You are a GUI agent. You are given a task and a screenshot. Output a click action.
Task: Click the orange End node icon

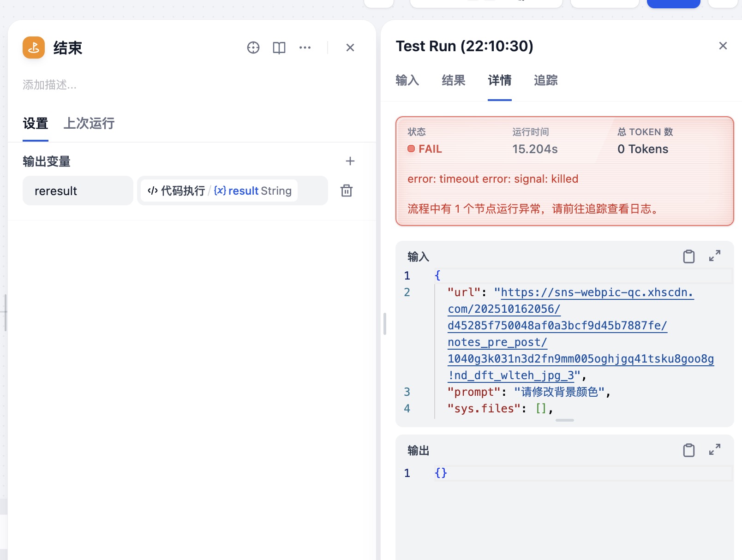[34, 48]
